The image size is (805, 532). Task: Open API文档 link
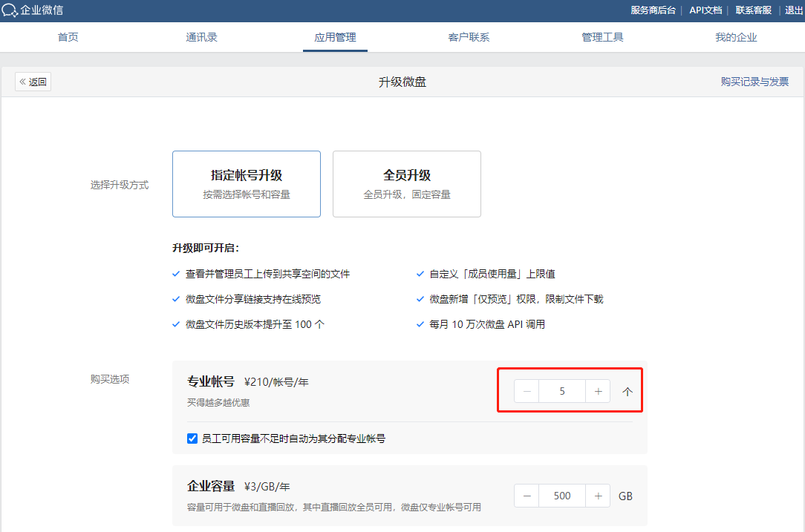point(705,10)
